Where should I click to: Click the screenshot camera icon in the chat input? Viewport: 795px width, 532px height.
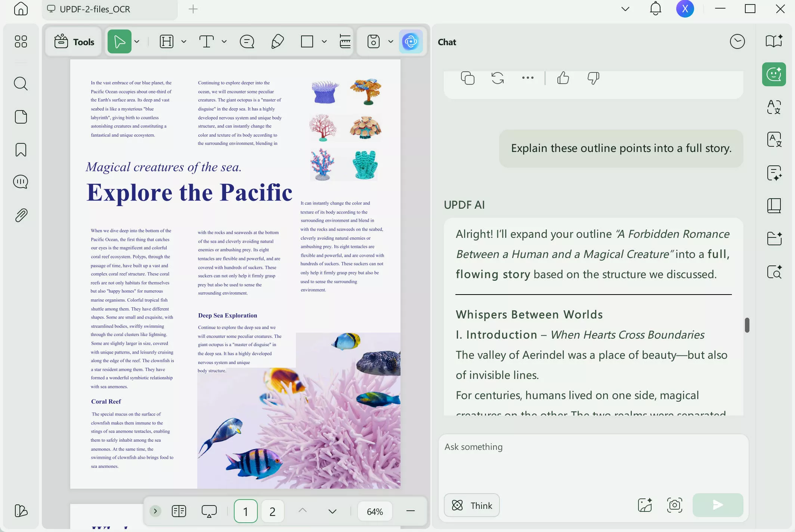674,505
